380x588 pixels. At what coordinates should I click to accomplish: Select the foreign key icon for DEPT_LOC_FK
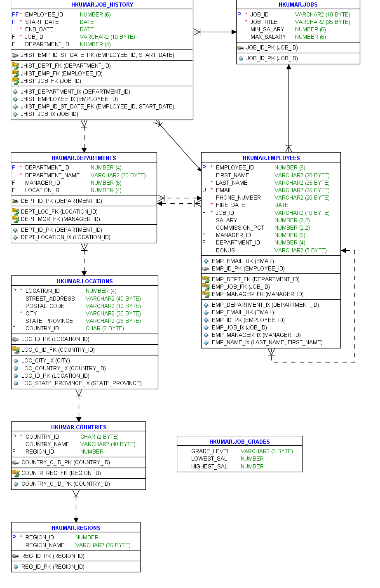pyautogui.click(x=15, y=211)
